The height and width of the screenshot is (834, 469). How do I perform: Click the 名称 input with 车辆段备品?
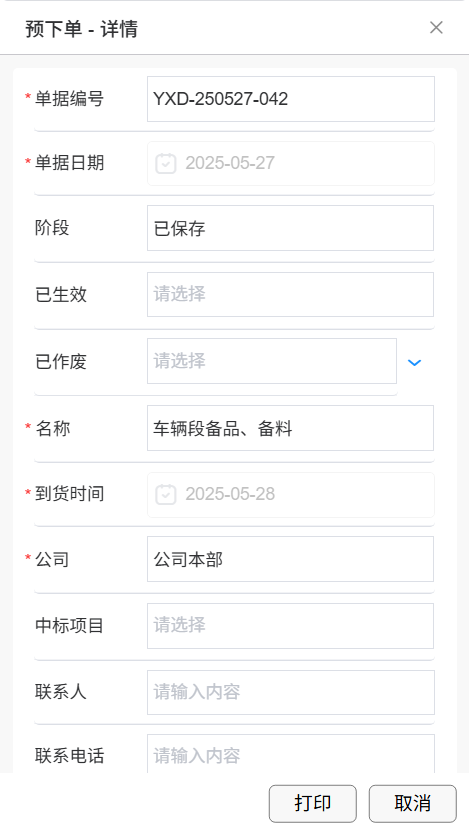coord(290,428)
